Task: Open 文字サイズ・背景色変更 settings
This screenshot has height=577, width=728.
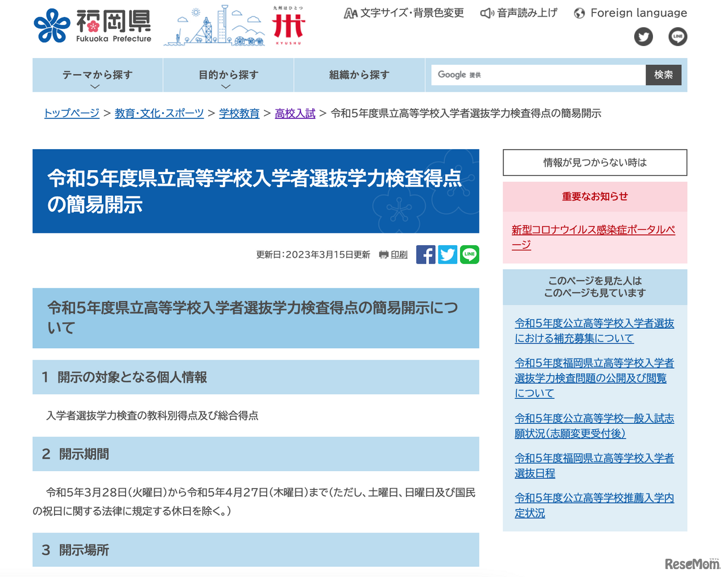Action: click(404, 13)
